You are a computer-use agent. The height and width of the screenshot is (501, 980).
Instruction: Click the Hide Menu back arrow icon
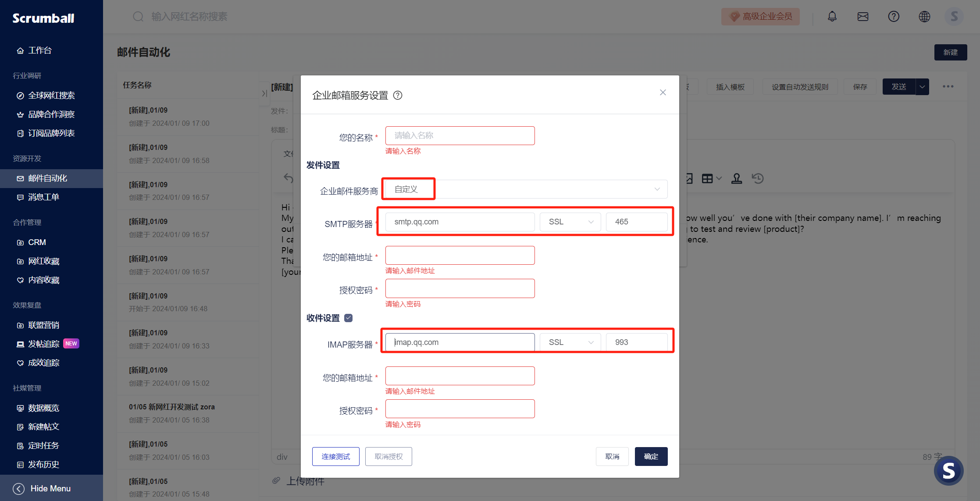19,488
